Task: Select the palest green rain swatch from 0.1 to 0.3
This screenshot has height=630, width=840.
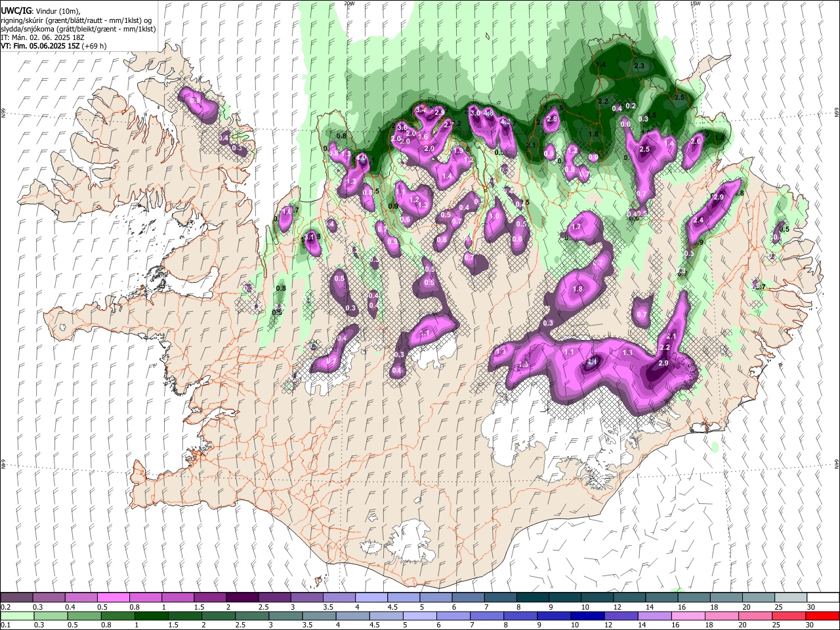Action: (x=16, y=616)
